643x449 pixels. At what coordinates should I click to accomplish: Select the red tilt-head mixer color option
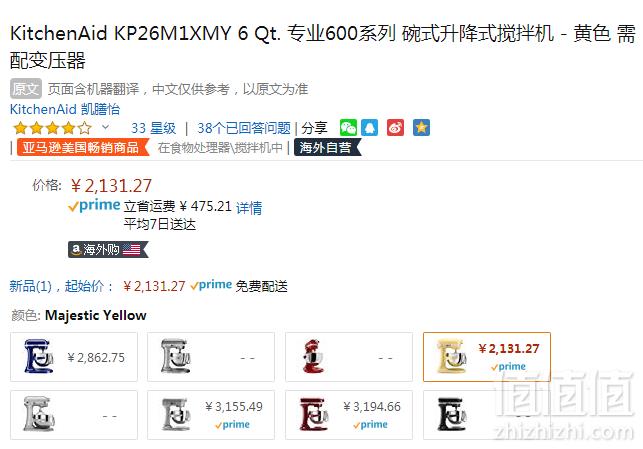pos(349,357)
